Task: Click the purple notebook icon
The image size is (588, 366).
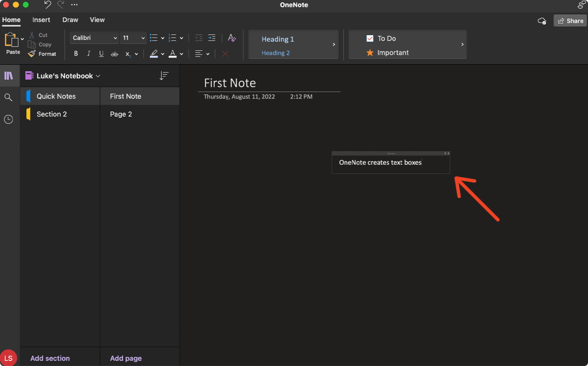Action: [x=29, y=76]
